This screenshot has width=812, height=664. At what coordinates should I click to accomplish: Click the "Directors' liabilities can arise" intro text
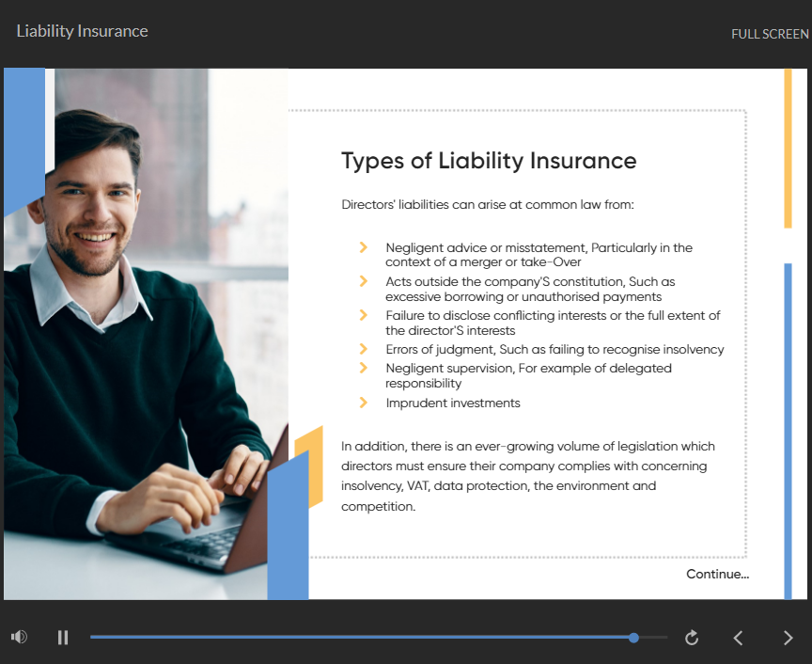click(x=487, y=204)
